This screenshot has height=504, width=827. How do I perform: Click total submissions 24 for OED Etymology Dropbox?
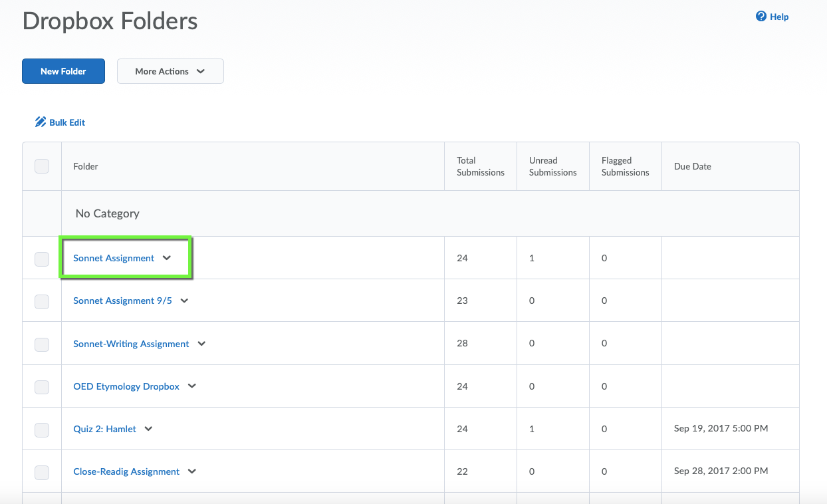(x=462, y=386)
